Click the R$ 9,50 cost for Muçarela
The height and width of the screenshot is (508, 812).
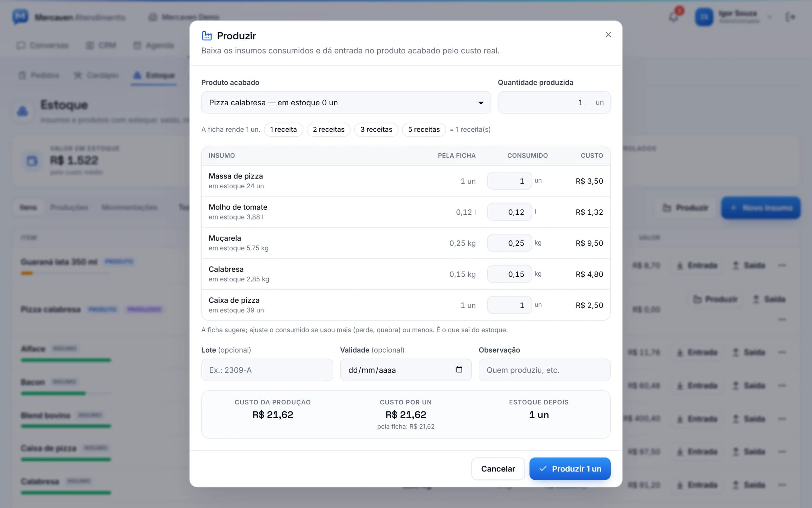(589, 243)
